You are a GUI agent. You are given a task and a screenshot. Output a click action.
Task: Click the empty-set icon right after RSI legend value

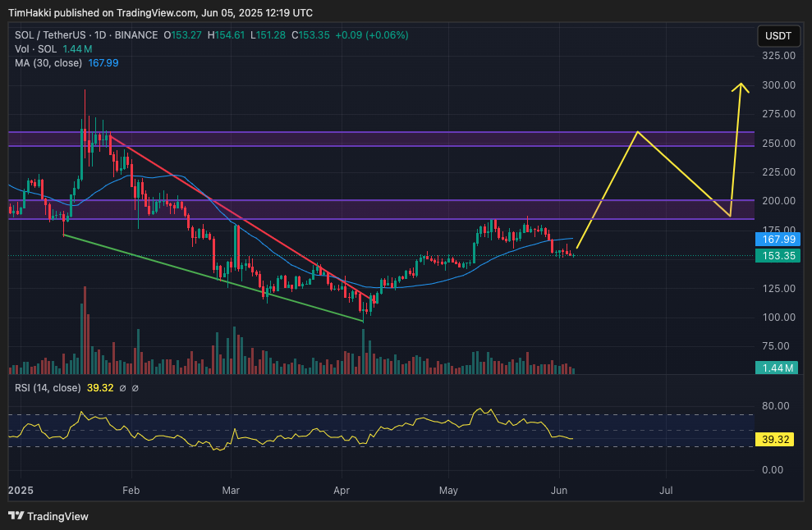tap(122, 388)
